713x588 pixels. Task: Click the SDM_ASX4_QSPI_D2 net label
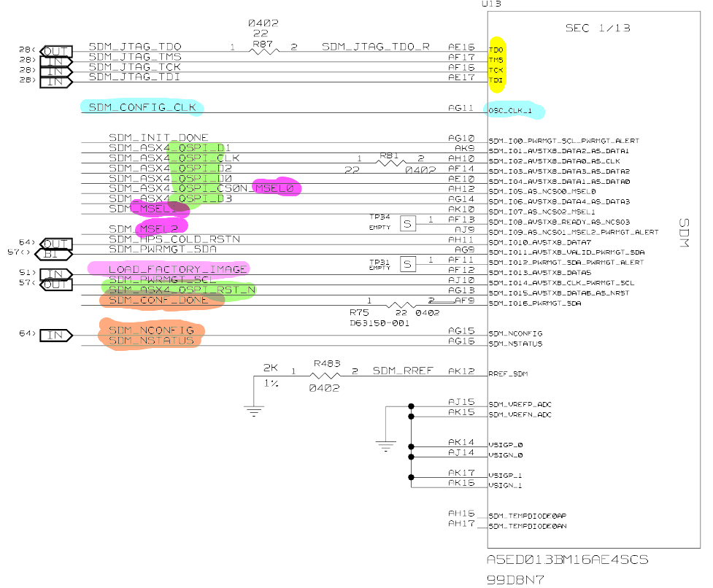pyautogui.click(x=170, y=168)
